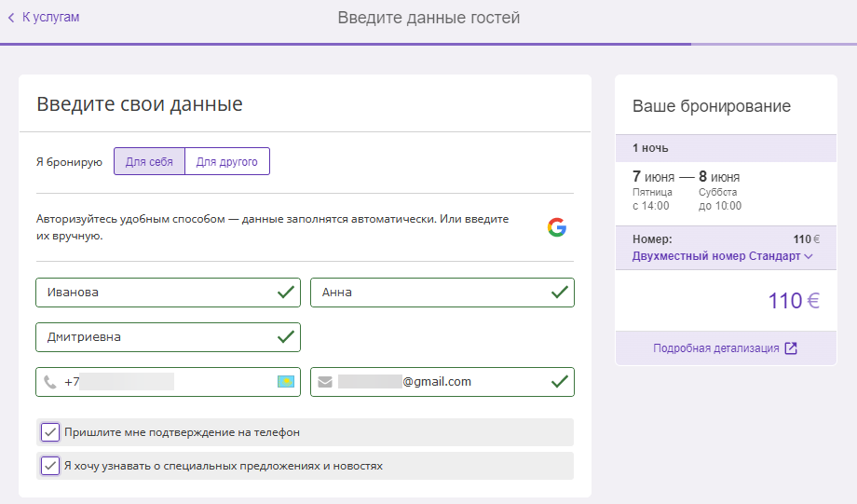Click the phone number input field
857x504 pixels.
point(168,382)
